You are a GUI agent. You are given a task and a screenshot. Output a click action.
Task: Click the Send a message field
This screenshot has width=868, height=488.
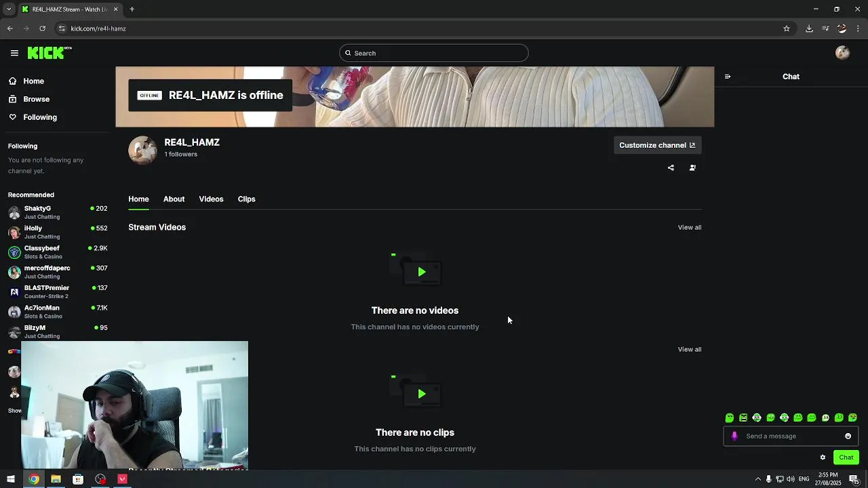tap(791, 436)
